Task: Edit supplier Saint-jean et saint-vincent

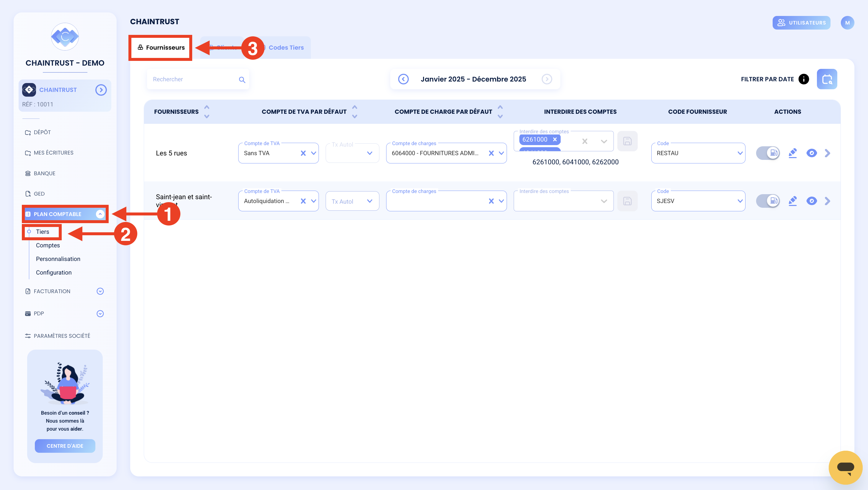Action: pyautogui.click(x=792, y=201)
